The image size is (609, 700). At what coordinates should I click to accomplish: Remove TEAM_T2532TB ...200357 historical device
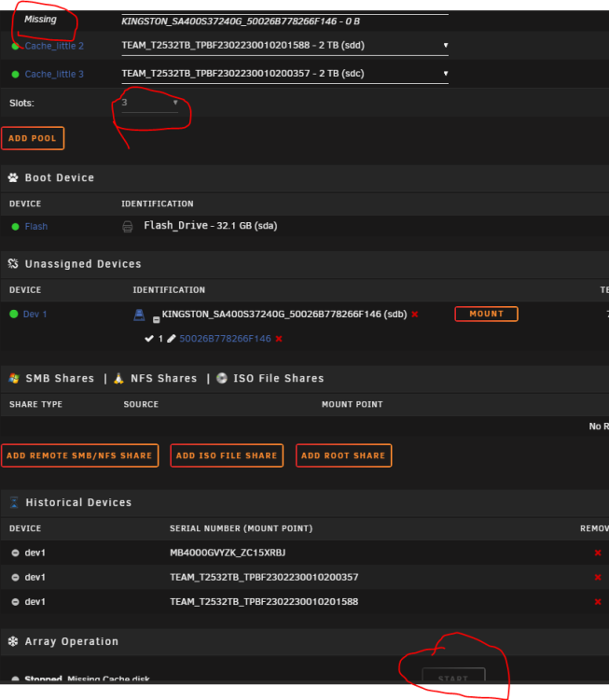click(598, 578)
